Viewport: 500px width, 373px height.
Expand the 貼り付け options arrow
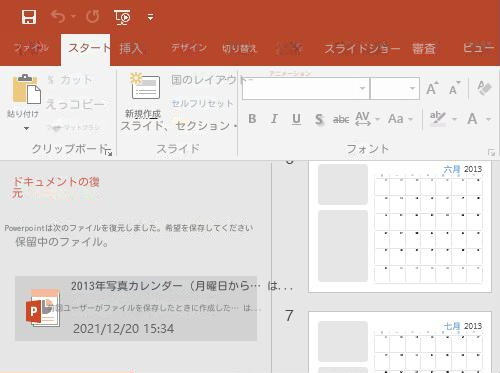click(26, 128)
